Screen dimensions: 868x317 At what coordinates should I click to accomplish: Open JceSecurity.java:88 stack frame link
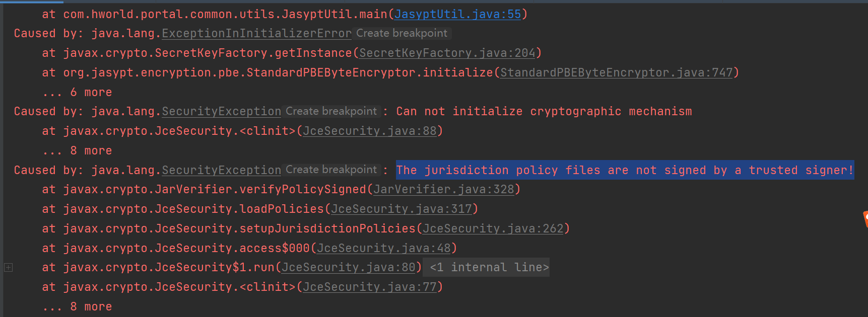370,131
